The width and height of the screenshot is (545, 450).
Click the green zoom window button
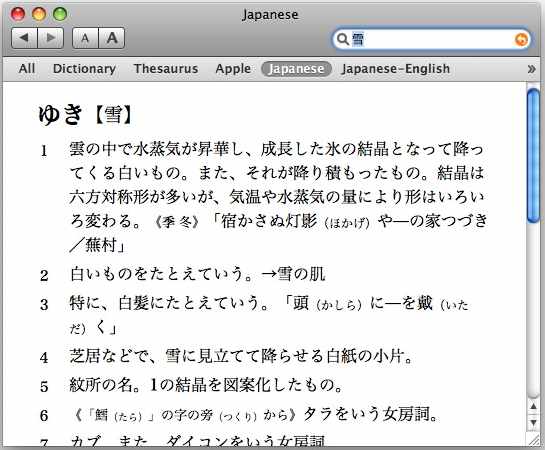click(60, 14)
